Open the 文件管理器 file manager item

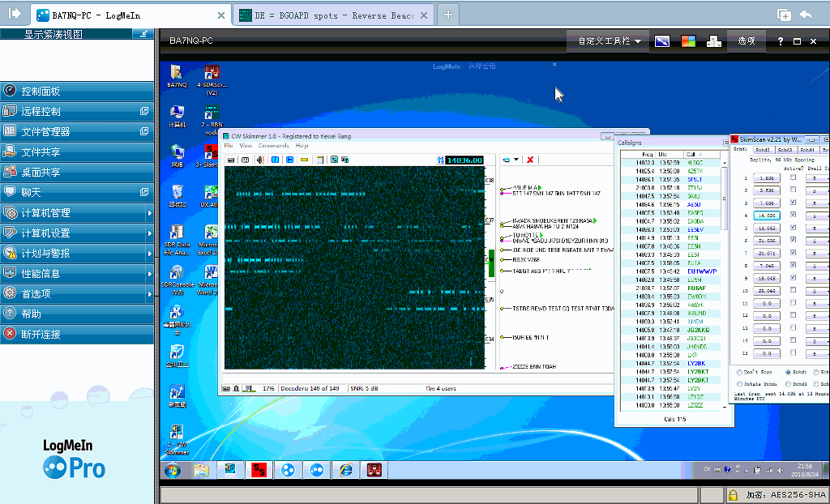(x=77, y=131)
